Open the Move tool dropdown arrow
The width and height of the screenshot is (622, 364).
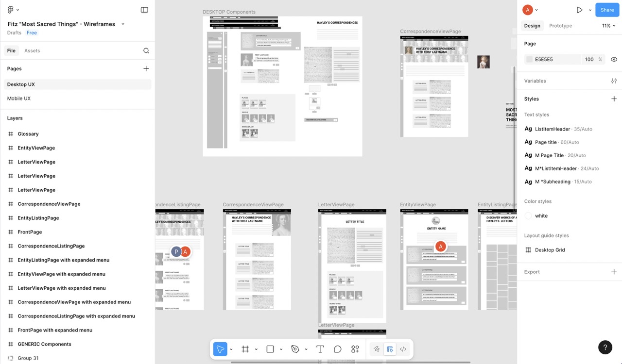[231, 349]
